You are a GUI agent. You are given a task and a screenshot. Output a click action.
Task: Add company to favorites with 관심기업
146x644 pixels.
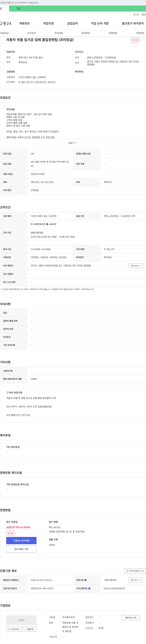tap(14, 629)
